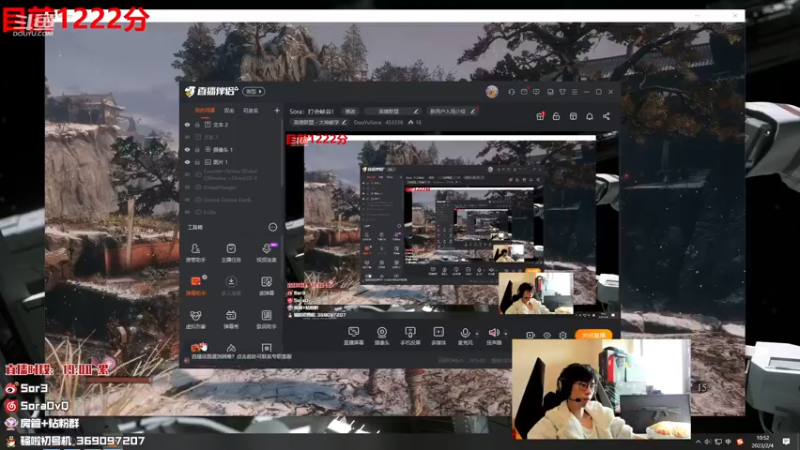
Task: Open the store box icon in header
Action: [x=573, y=116]
